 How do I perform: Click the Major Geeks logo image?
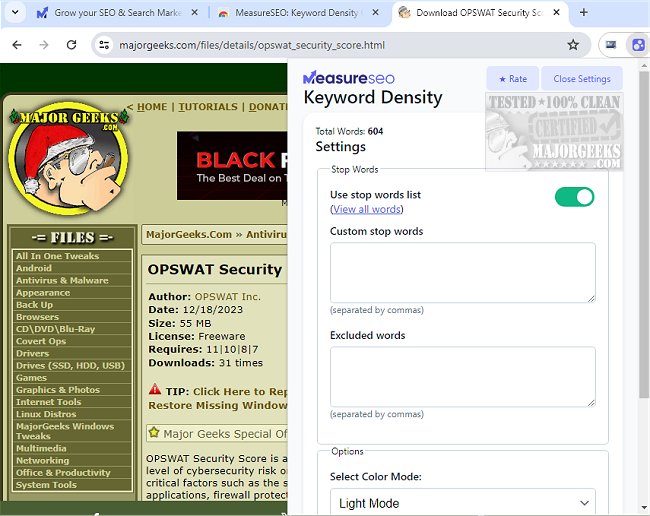point(68,158)
